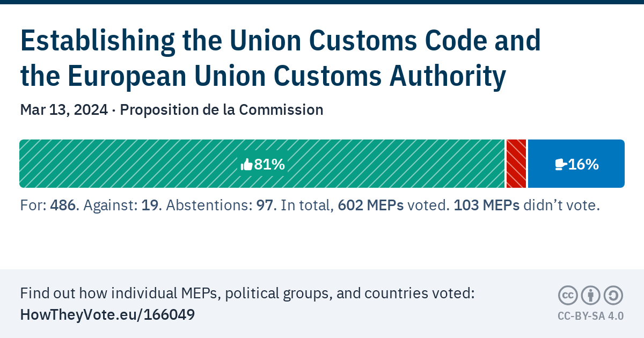Click the thumbs-up icon in green bar
Screen dimensions: 644x338
point(247,165)
